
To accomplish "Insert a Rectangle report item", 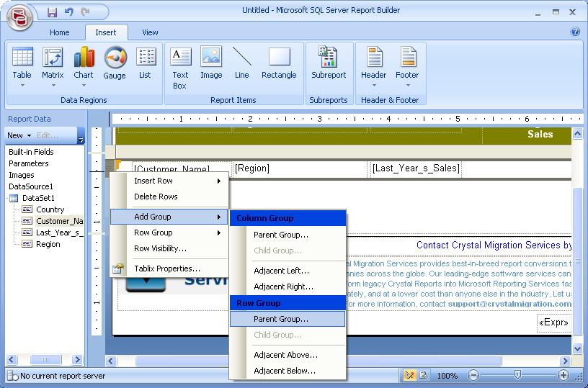I will [279, 63].
